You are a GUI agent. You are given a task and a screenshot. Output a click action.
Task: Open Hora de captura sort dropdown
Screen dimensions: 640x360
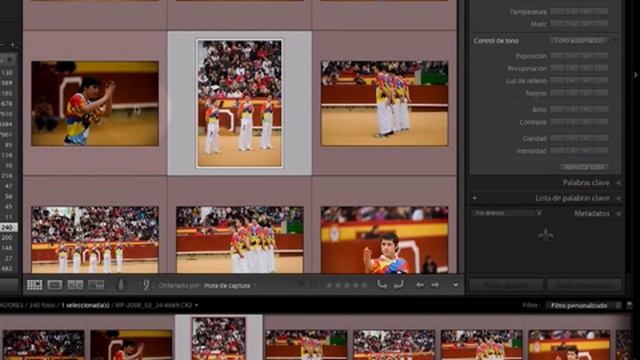[x=229, y=286]
